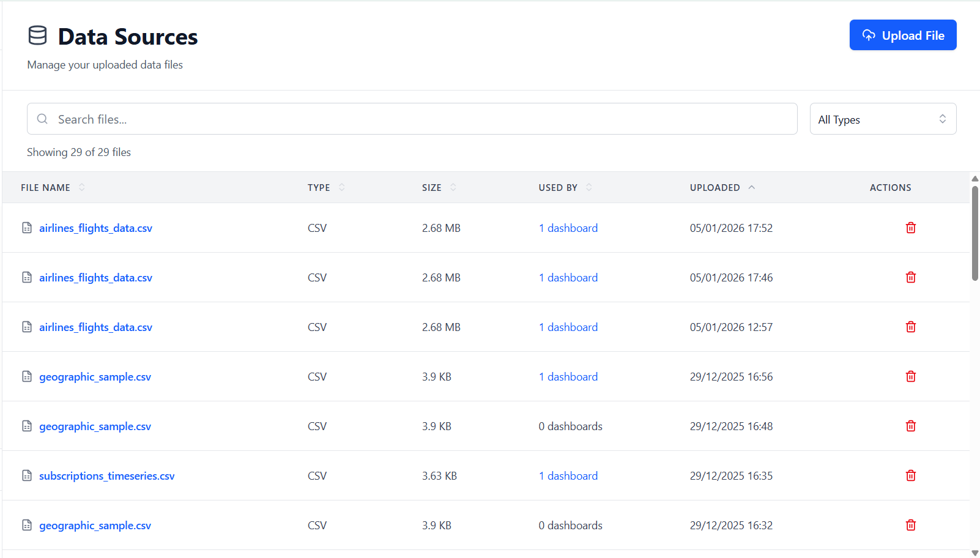Image resolution: width=980 pixels, height=558 pixels.
Task: Focus the Search files input field
Action: tap(416, 119)
